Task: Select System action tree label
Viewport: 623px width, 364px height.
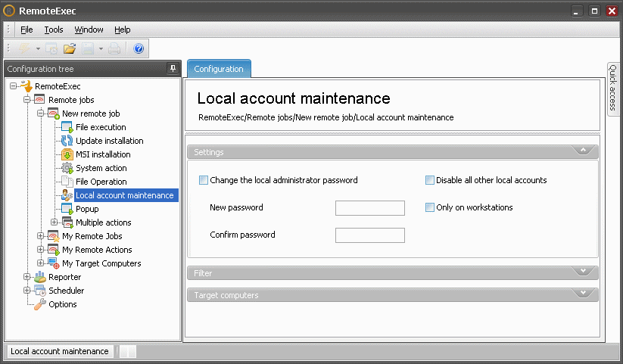Action: click(101, 168)
